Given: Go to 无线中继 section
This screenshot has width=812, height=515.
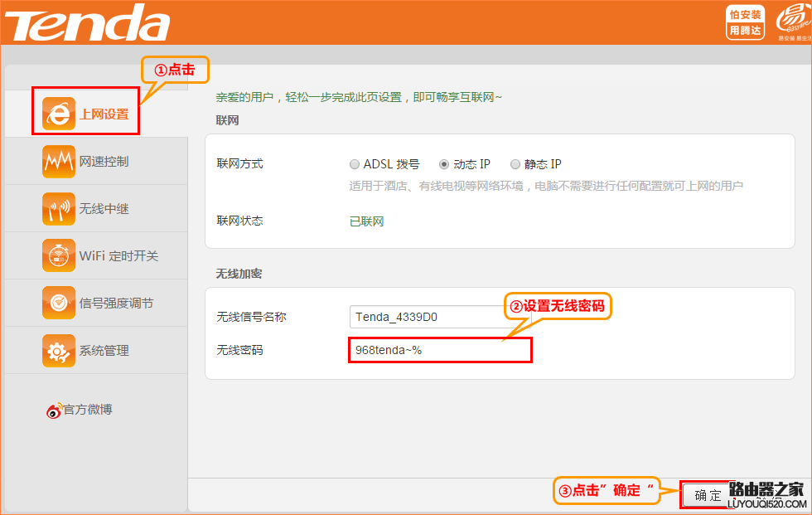Looking at the screenshot, I should 97,208.
